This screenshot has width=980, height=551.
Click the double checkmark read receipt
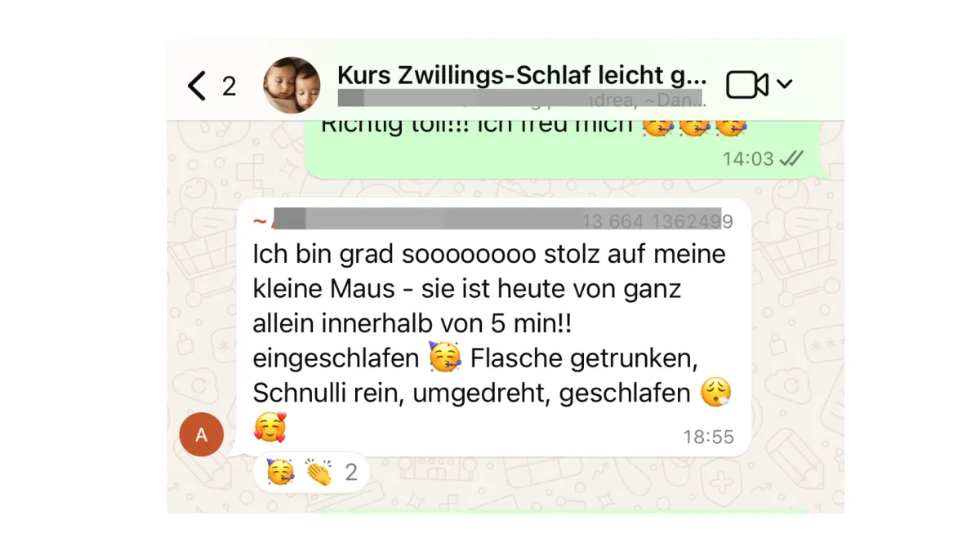point(791,158)
